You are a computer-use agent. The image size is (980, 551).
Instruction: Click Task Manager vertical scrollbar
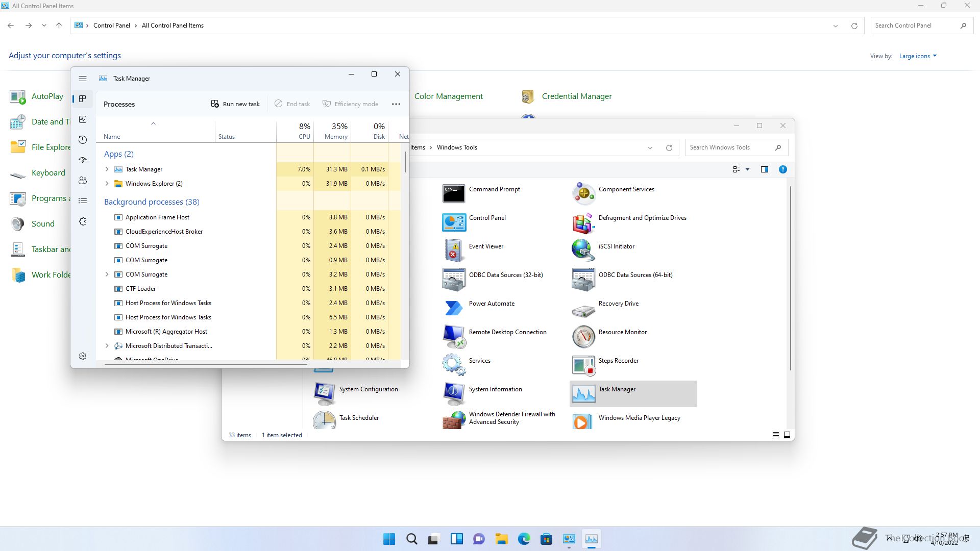[x=405, y=162]
